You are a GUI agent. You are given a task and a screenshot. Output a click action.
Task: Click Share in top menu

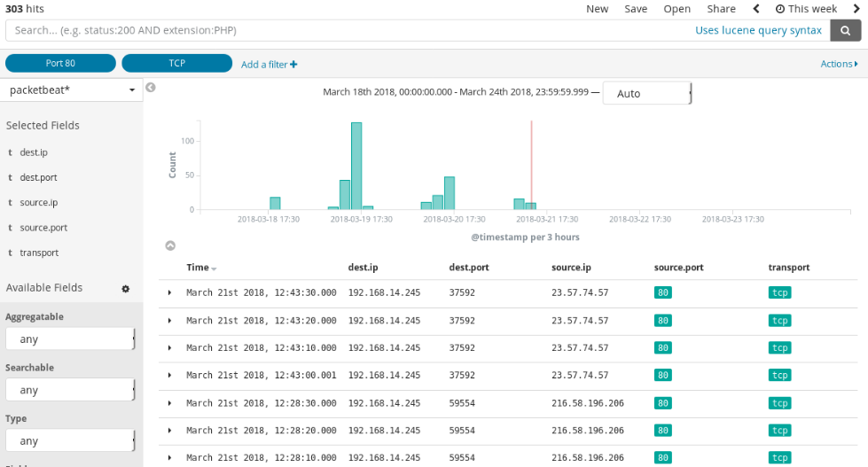point(721,9)
